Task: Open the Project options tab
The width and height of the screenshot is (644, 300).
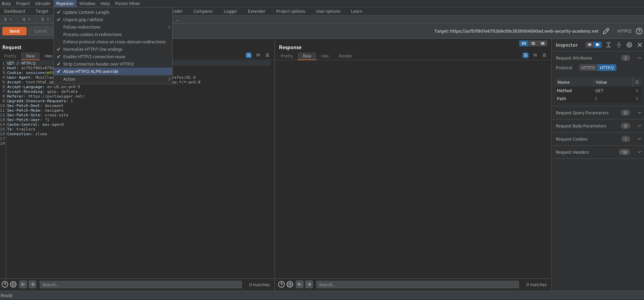Action: tap(291, 11)
